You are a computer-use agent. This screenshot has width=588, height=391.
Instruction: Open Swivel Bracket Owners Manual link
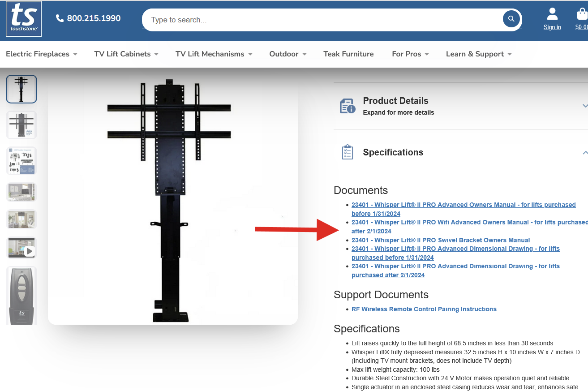[441, 240]
